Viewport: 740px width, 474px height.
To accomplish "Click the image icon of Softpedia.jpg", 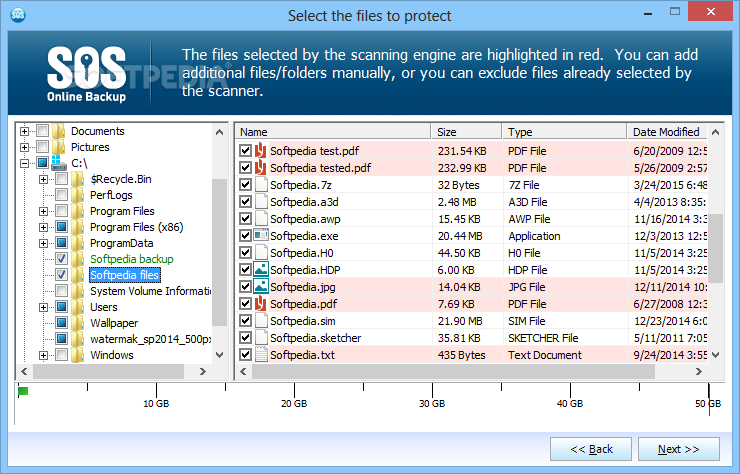I will (261, 286).
